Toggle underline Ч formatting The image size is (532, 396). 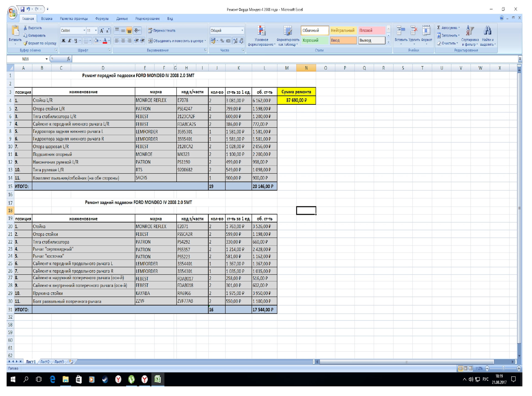click(76, 41)
